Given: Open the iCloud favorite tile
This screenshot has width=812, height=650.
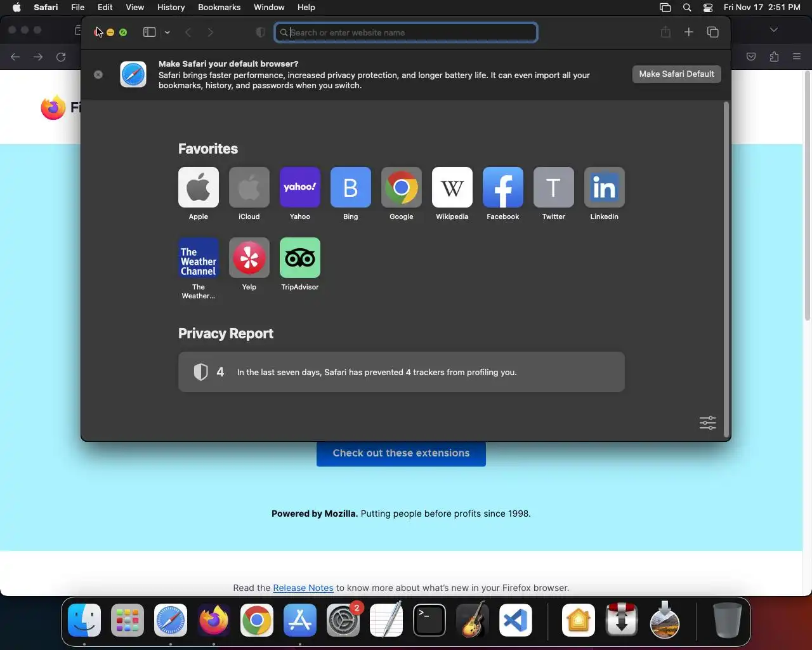Looking at the screenshot, I should (249, 187).
